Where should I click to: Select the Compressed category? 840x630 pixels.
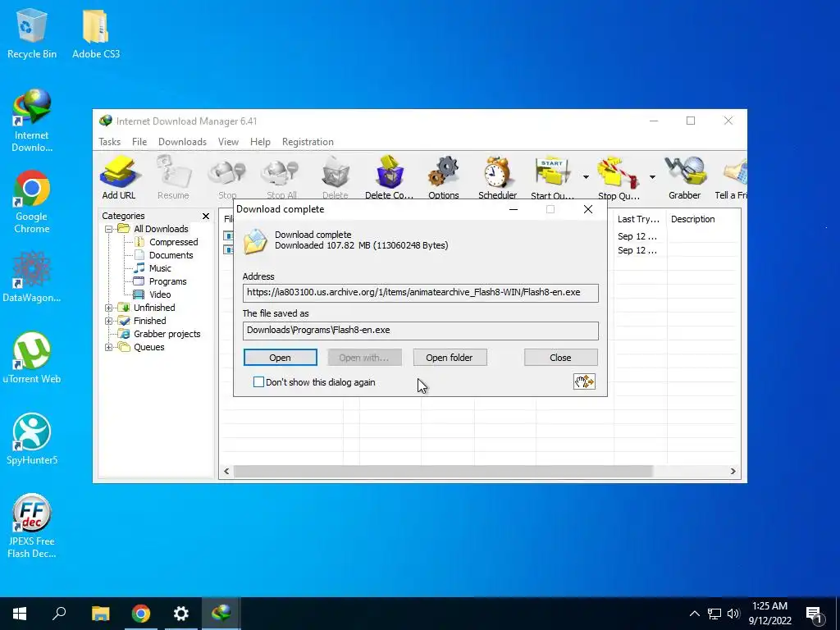click(x=174, y=242)
